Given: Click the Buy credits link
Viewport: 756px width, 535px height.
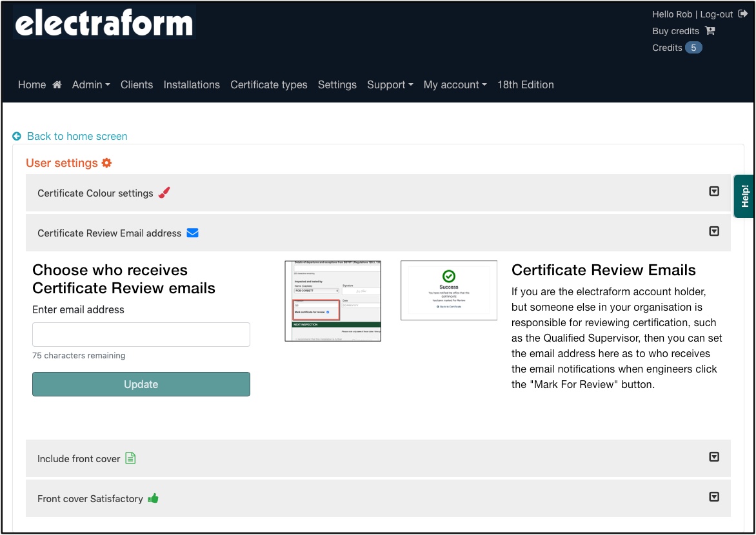Looking at the screenshot, I should pyautogui.click(x=675, y=31).
